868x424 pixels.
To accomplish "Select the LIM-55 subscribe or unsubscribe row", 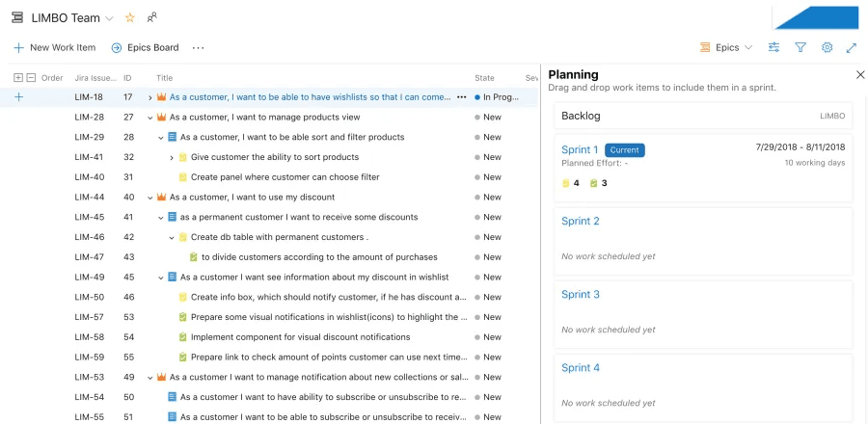I will pyautogui.click(x=269, y=417).
